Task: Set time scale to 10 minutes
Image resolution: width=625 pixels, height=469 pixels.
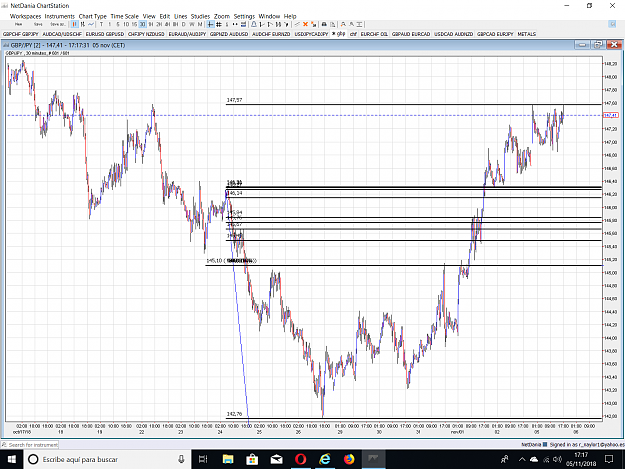Action: pos(126,24)
